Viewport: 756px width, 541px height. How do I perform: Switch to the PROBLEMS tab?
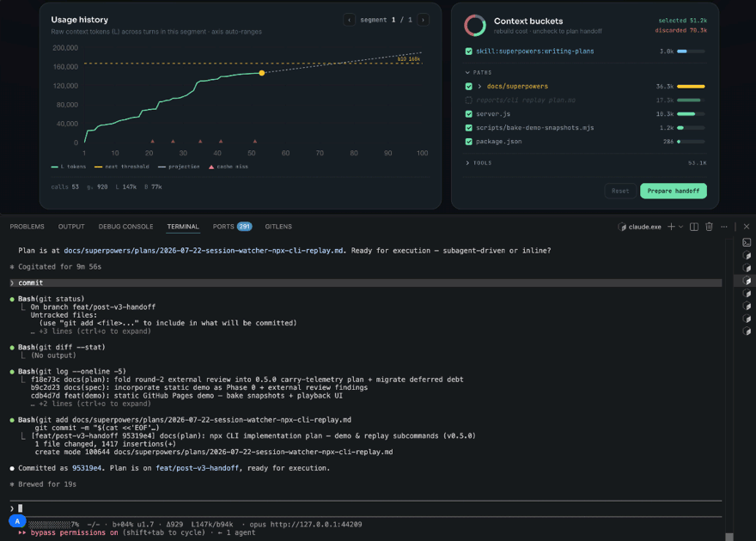[27, 227]
